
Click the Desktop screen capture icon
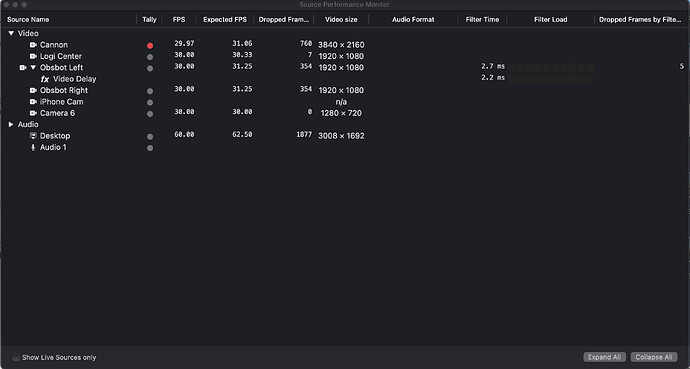[33, 136]
